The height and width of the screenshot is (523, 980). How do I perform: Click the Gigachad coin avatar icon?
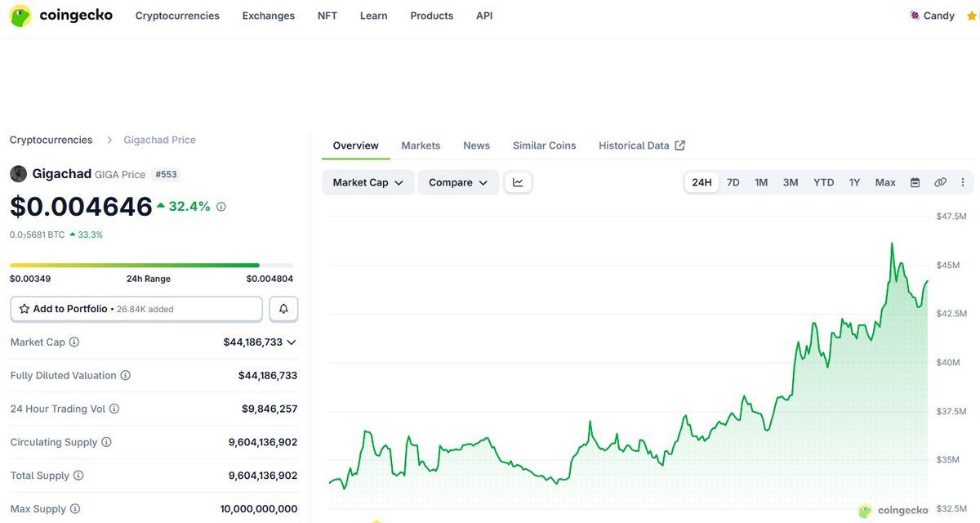18,173
